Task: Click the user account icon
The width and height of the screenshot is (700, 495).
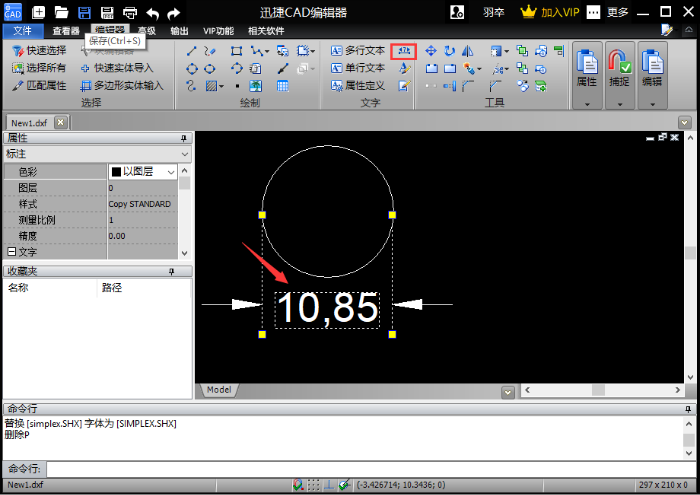Action: point(457,12)
